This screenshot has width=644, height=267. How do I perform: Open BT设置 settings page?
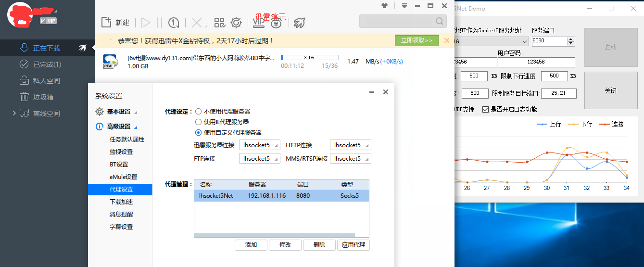pos(119,165)
